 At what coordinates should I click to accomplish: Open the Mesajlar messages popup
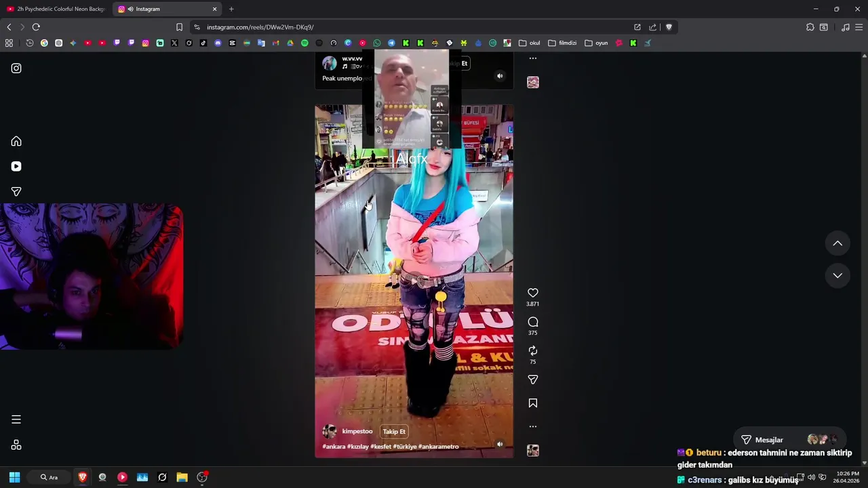(790, 440)
